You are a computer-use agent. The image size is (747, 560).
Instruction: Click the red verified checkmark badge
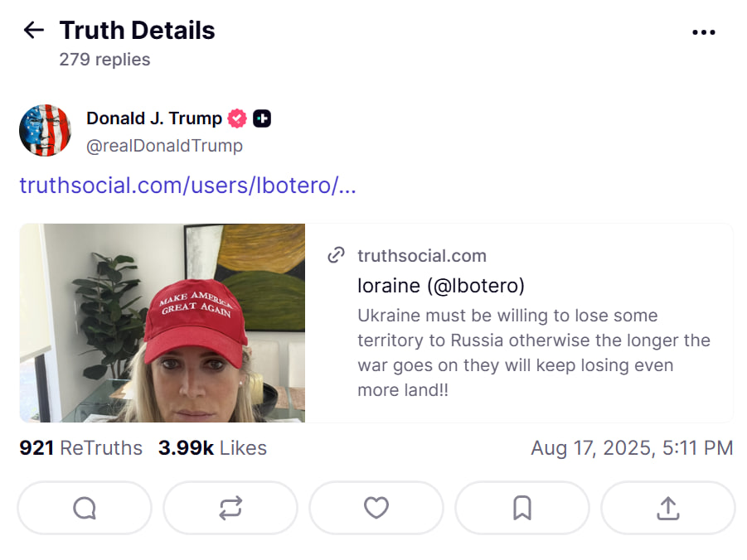237,118
